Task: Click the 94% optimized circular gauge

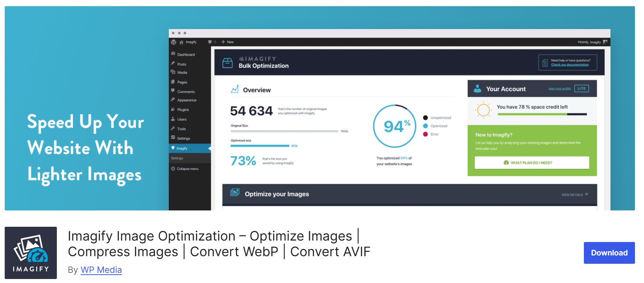Action: point(395,126)
